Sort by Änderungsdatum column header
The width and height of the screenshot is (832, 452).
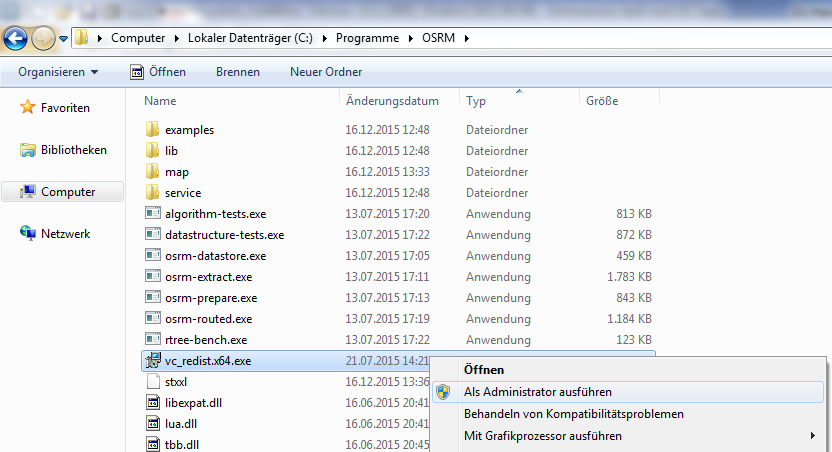(392, 101)
